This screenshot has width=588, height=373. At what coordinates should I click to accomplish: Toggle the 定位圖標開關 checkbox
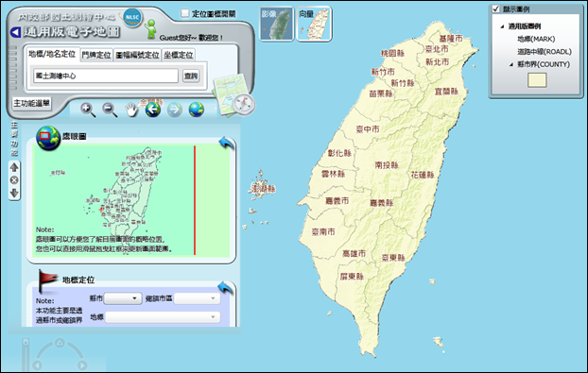(x=185, y=13)
